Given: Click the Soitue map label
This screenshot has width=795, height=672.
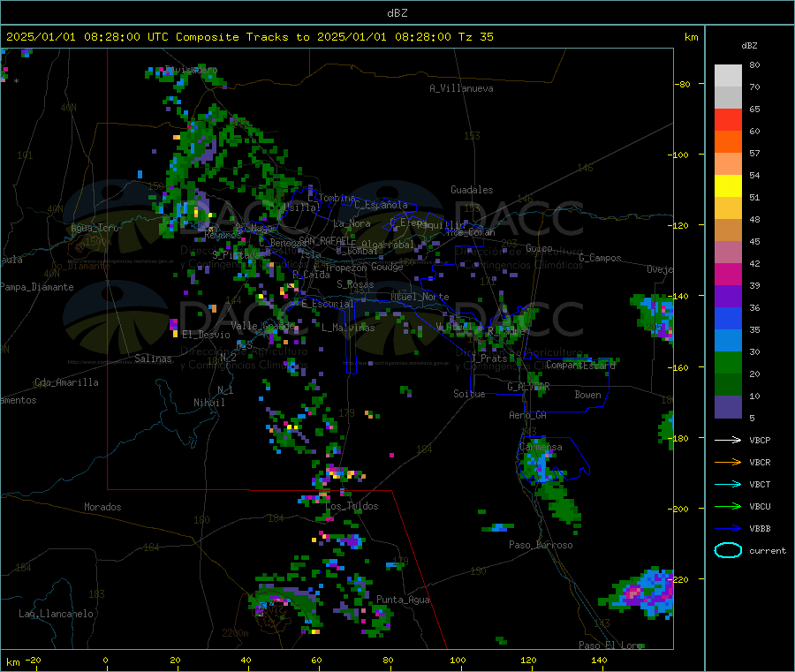Looking at the screenshot, I should (469, 394).
